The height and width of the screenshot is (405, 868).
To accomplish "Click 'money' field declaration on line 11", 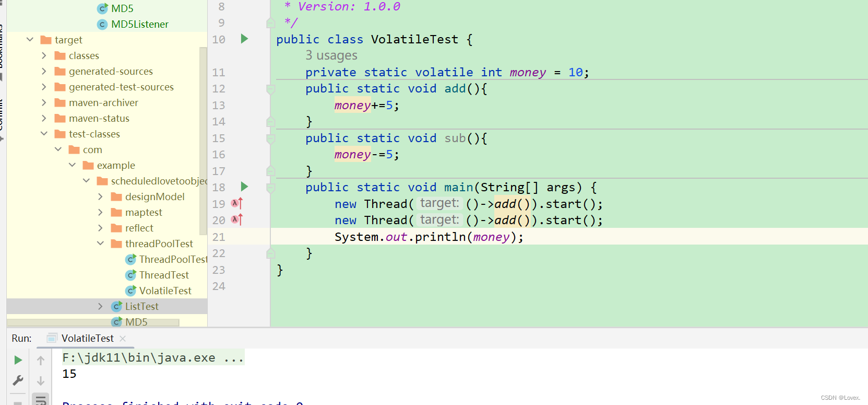I will pos(528,72).
